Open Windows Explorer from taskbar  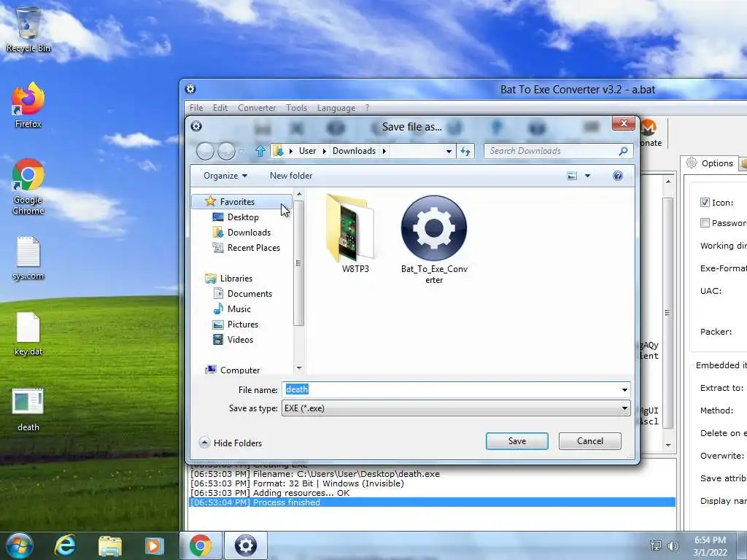(x=110, y=545)
